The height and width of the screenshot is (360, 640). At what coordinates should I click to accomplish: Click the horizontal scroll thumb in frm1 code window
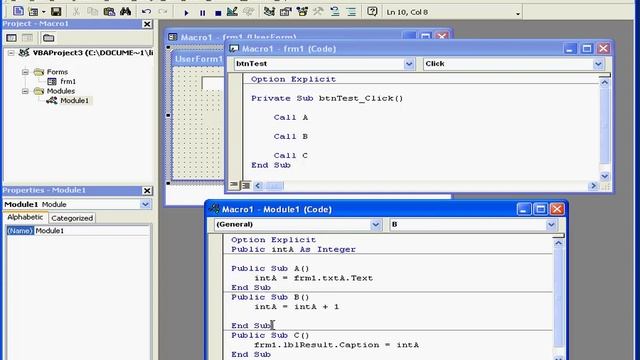click(274, 186)
